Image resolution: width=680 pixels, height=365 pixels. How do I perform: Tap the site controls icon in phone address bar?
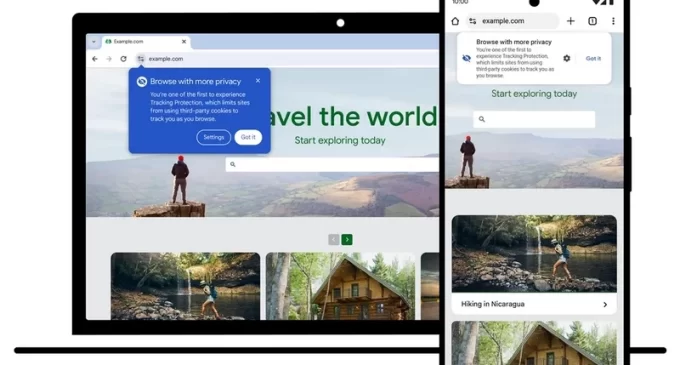[473, 21]
